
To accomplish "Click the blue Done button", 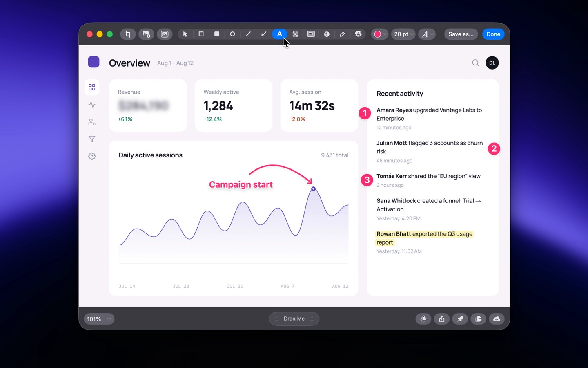I will 493,34.
